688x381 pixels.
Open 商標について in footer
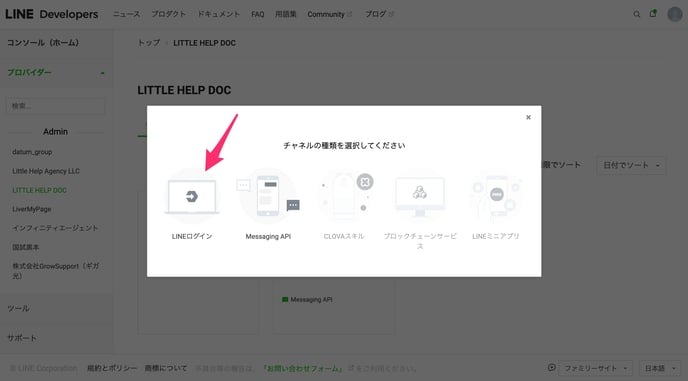pyautogui.click(x=166, y=368)
